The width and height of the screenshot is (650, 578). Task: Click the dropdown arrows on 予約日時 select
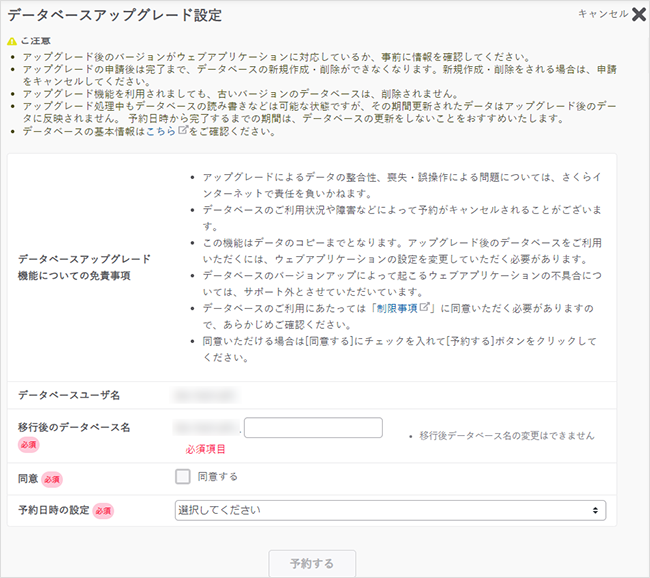coord(597,511)
